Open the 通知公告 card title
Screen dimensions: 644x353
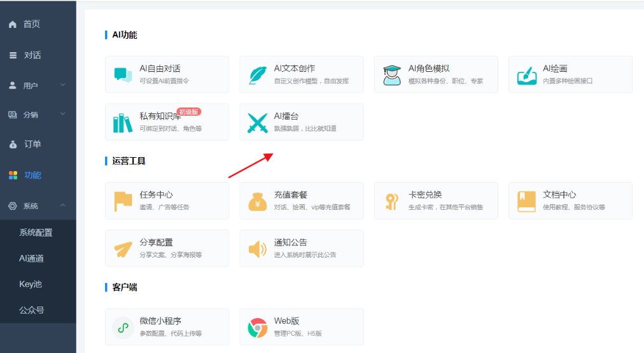pos(291,242)
